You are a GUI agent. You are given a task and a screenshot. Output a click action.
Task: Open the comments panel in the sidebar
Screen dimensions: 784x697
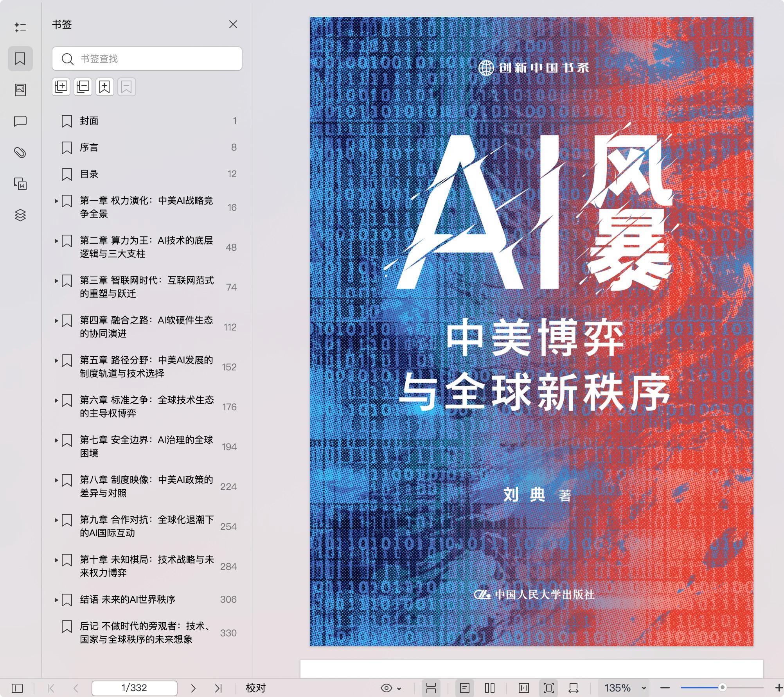pyautogui.click(x=20, y=121)
